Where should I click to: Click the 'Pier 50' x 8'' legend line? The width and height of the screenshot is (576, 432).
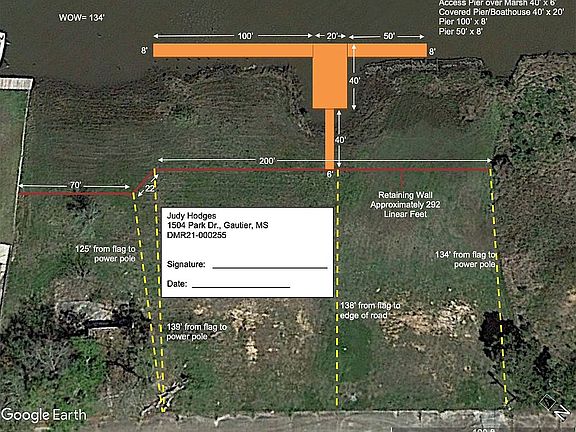[x=461, y=32]
